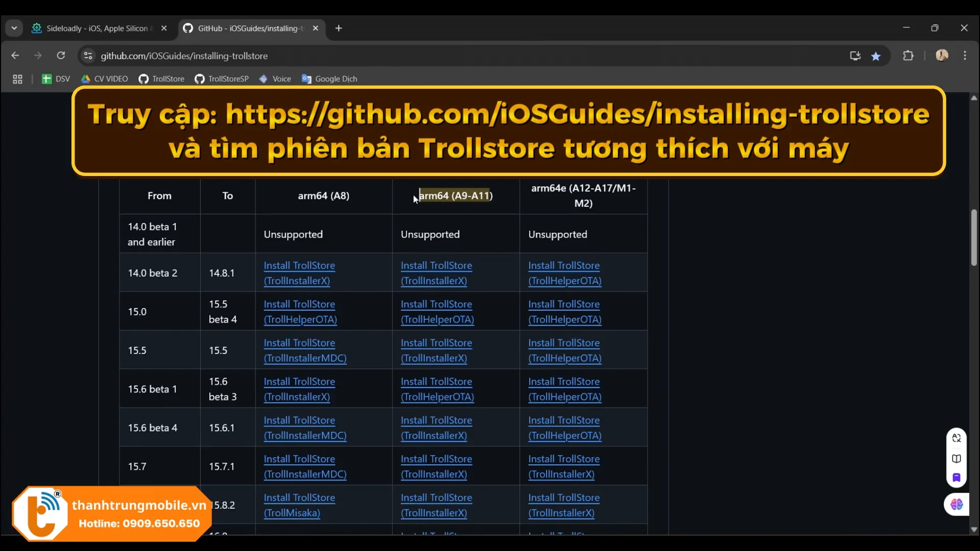Screen dimensions: 980x551
Task: Click the install app icon in address bar
Action: (x=855, y=56)
